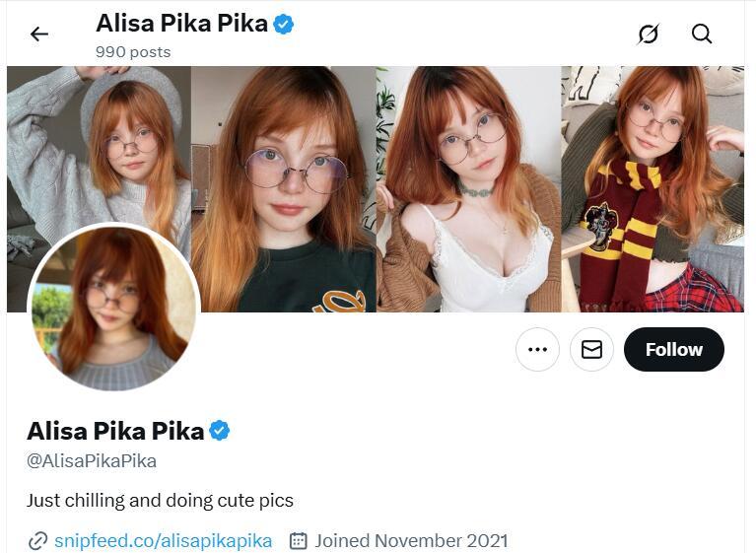The image size is (756, 553).
Task: Click the verified badge in header title
Action: pos(284,24)
